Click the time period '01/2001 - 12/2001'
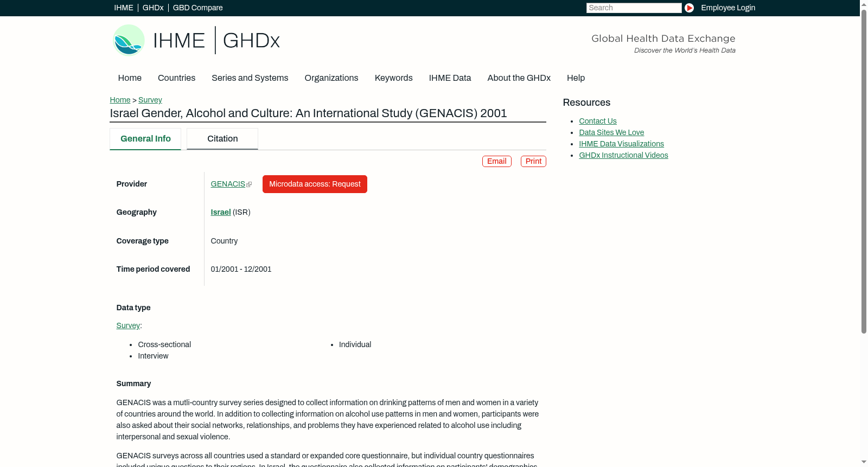868x467 pixels. pos(241,269)
